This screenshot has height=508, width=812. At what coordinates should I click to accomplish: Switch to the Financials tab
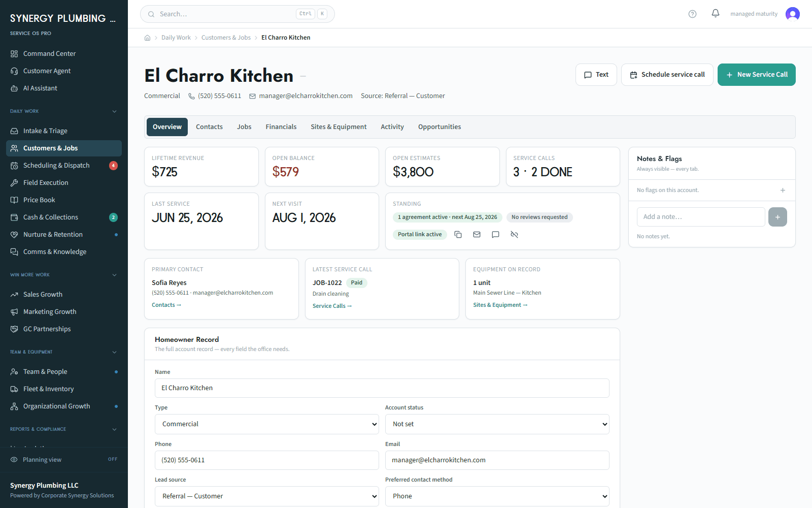click(281, 127)
